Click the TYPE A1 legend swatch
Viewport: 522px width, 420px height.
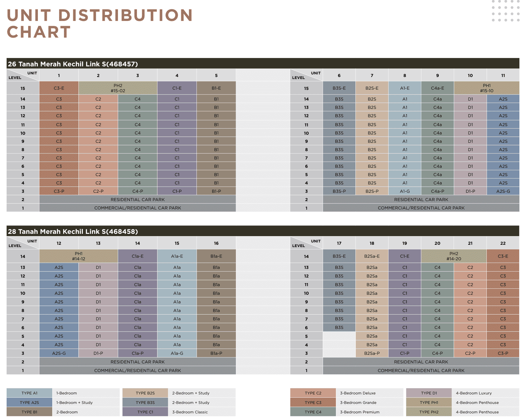29,393
